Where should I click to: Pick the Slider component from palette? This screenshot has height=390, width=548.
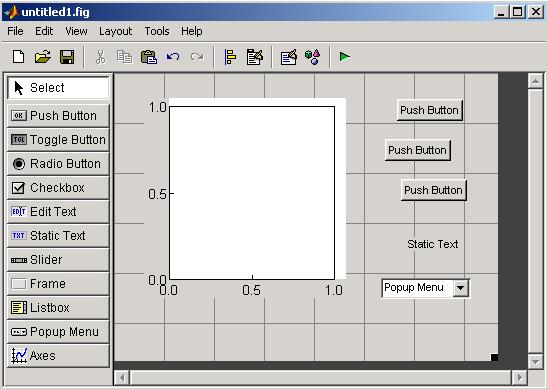58,260
